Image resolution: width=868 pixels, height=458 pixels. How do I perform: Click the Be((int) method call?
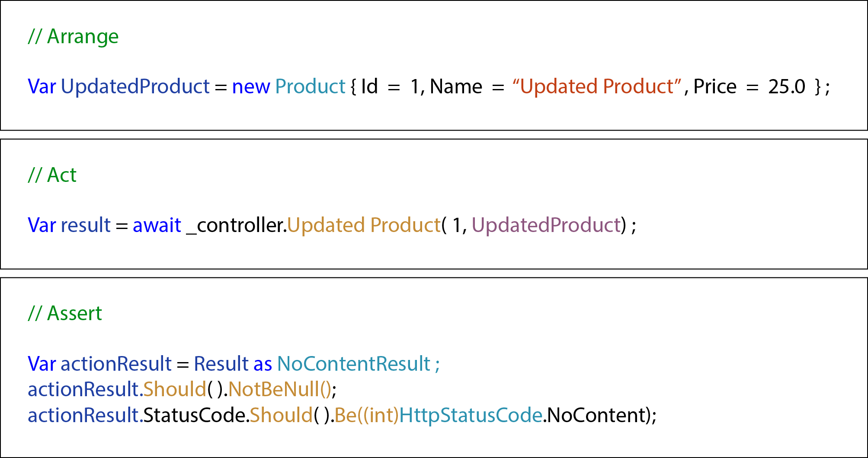click(366, 415)
